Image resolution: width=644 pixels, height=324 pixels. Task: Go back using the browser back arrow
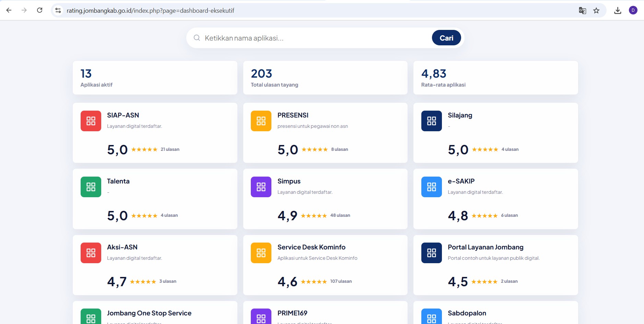(9, 10)
